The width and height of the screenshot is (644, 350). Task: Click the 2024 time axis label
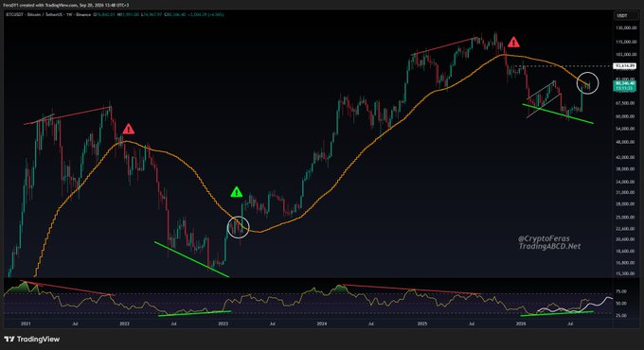click(322, 324)
